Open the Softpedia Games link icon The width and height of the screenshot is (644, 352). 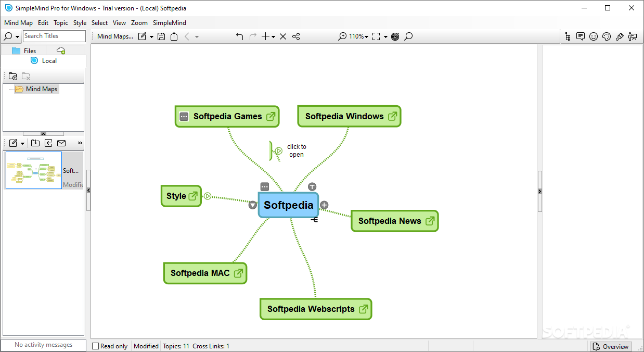271,117
